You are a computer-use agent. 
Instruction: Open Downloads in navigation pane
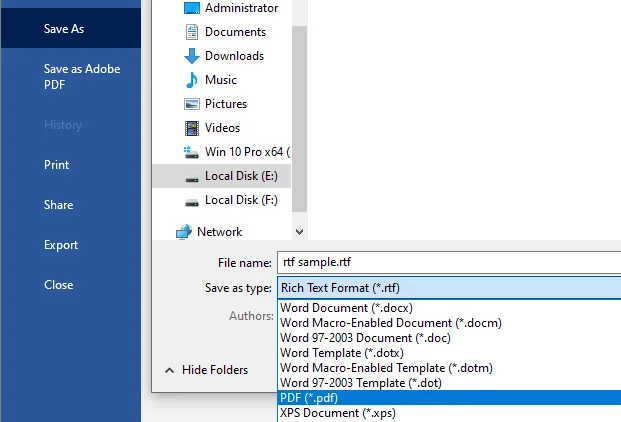[234, 56]
